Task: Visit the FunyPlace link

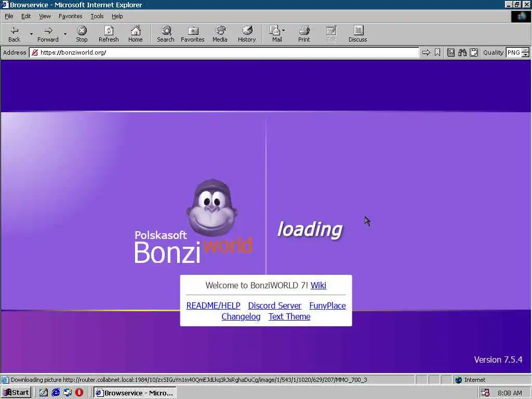Action: [x=327, y=305]
